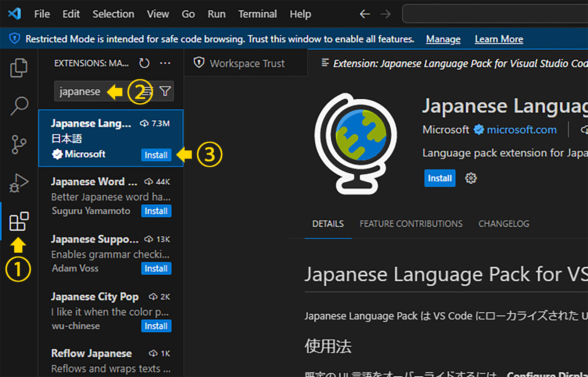Click the Suguru Yamamoto publisher name

click(91, 211)
